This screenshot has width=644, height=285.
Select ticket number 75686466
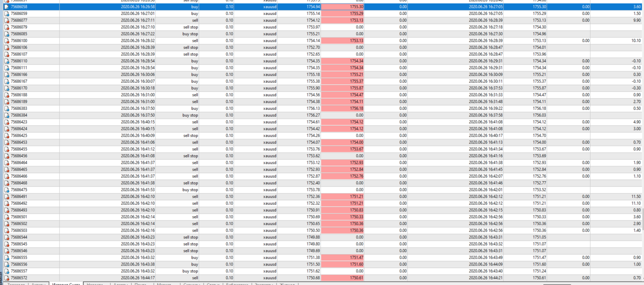point(19,176)
